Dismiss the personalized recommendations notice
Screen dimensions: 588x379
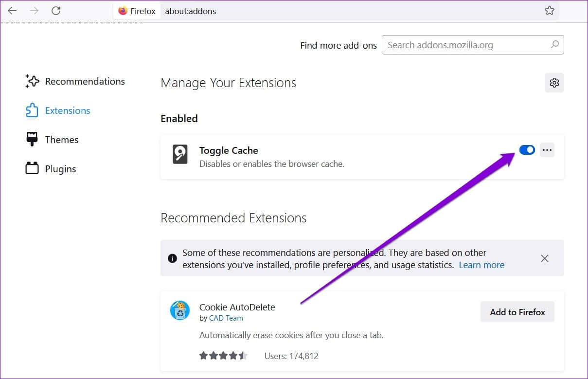pyautogui.click(x=545, y=258)
